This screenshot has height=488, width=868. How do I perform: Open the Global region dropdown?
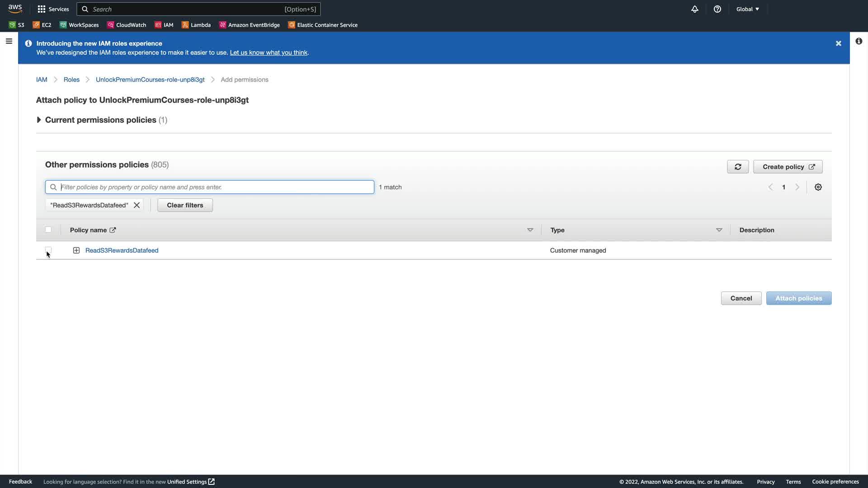coord(747,9)
